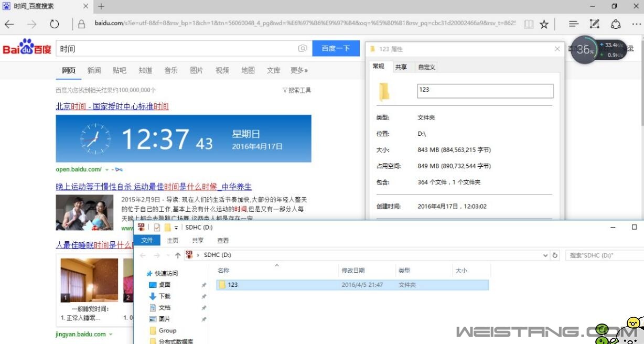Viewport: 644px width, 344px height.
Task: Open 查看 ribbon tab in Explorer
Action: pyautogui.click(x=223, y=241)
